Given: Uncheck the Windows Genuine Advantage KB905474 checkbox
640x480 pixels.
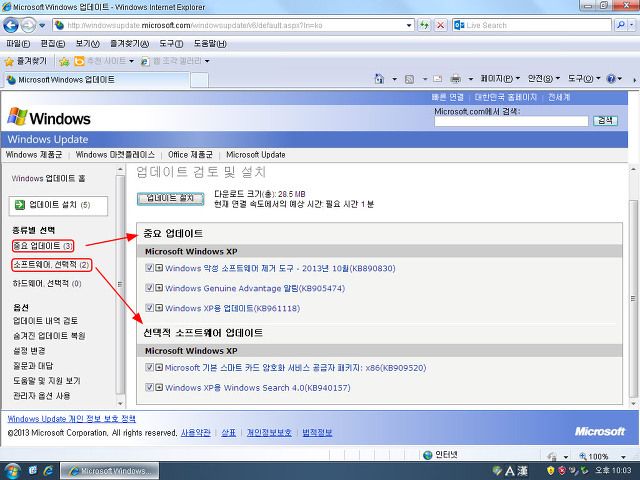Looking at the screenshot, I should 149,288.
